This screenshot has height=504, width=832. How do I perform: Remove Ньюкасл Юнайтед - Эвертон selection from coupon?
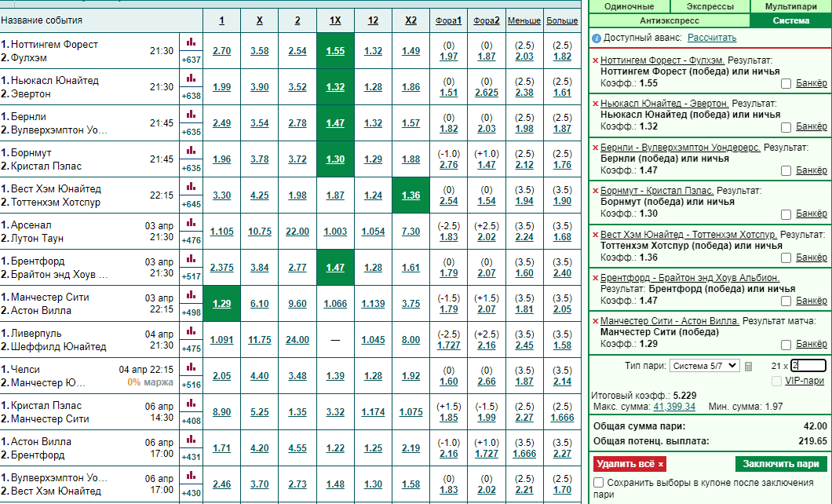pos(595,104)
